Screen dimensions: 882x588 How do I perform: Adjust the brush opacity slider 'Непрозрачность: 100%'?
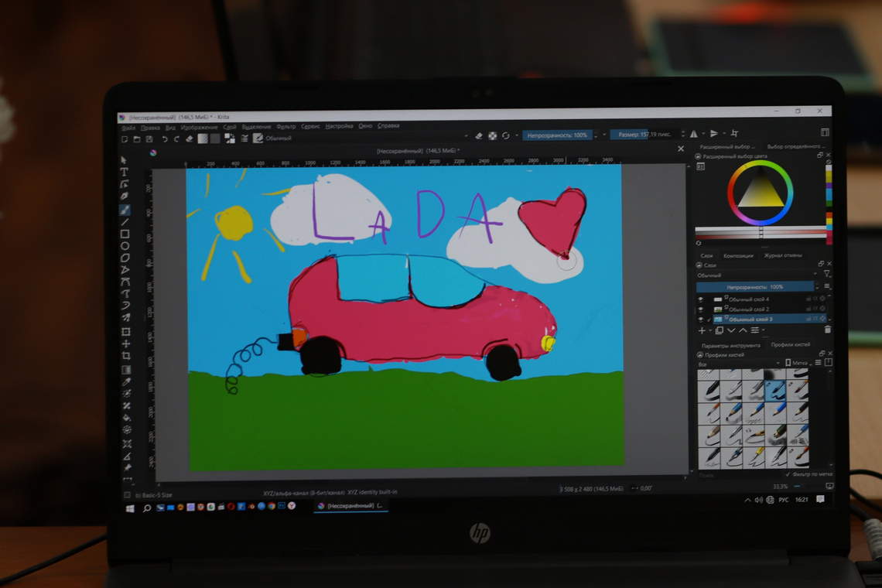(x=557, y=135)
